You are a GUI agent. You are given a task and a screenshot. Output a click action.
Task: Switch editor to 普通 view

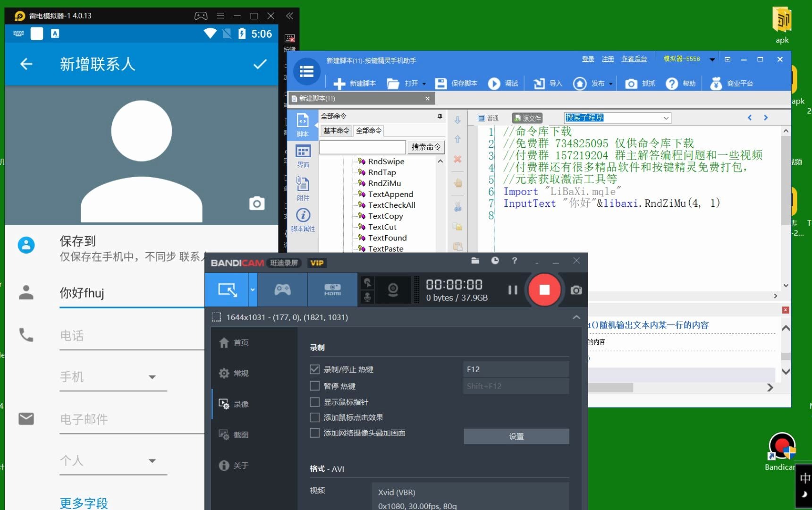[x=489, y=118]
